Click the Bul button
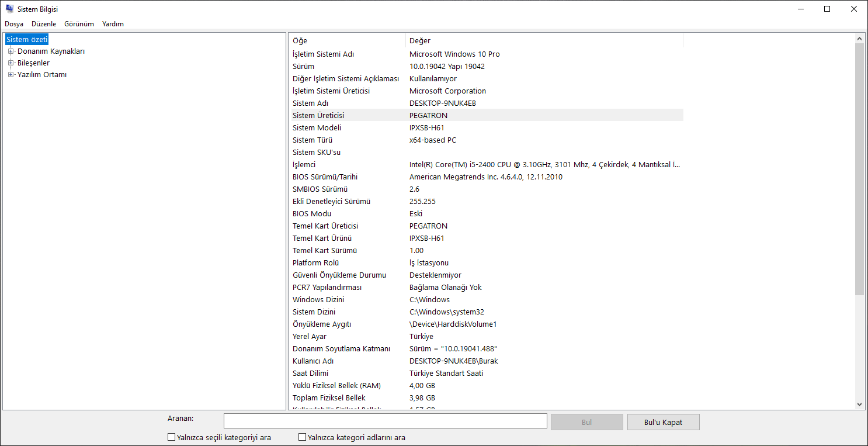 [x=587, y=421]
